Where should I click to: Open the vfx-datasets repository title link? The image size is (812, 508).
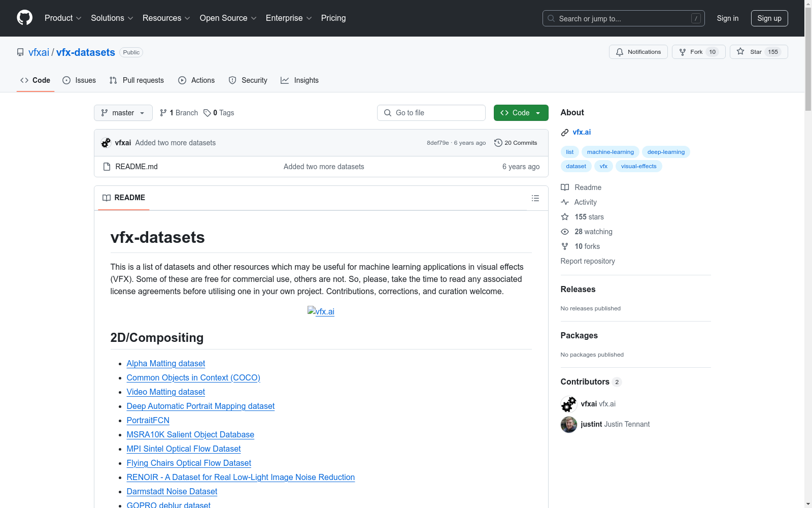point(86,52)
